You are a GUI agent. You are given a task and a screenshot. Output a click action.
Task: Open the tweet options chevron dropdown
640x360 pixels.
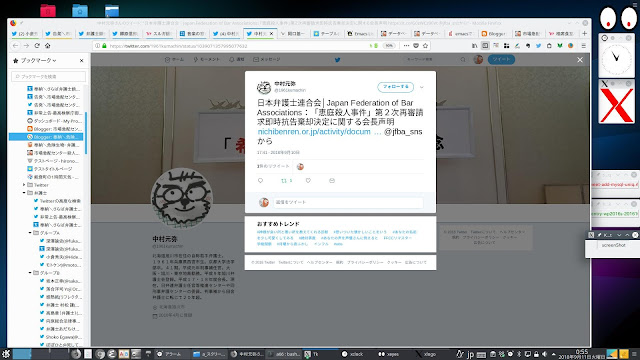pos(422,87)
